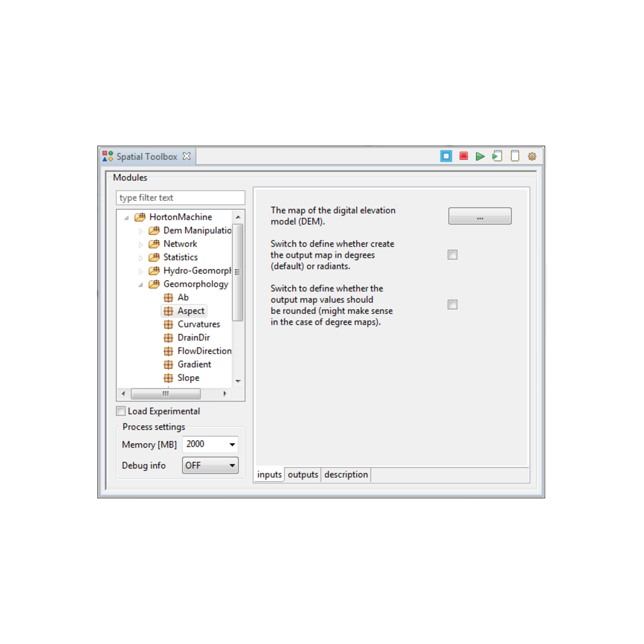
Task: Change Debug info from OFF
Action: click(x=232, y=465)
